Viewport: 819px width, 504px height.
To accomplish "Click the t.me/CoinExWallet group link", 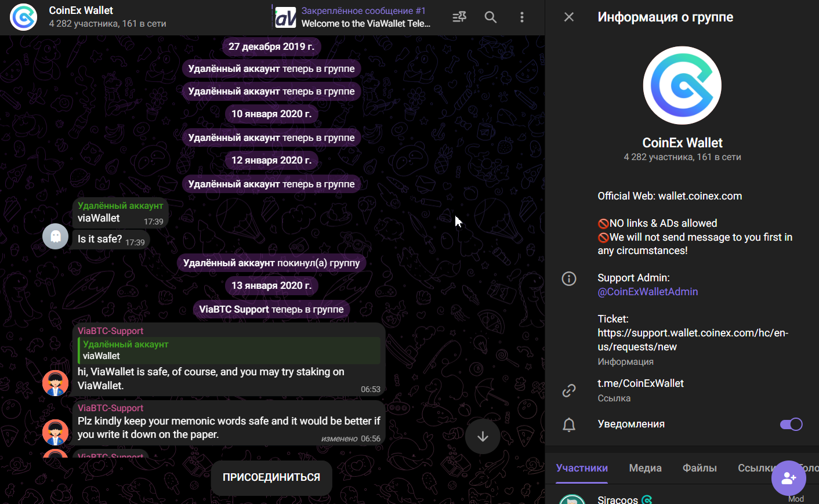I will coord(640,383).
